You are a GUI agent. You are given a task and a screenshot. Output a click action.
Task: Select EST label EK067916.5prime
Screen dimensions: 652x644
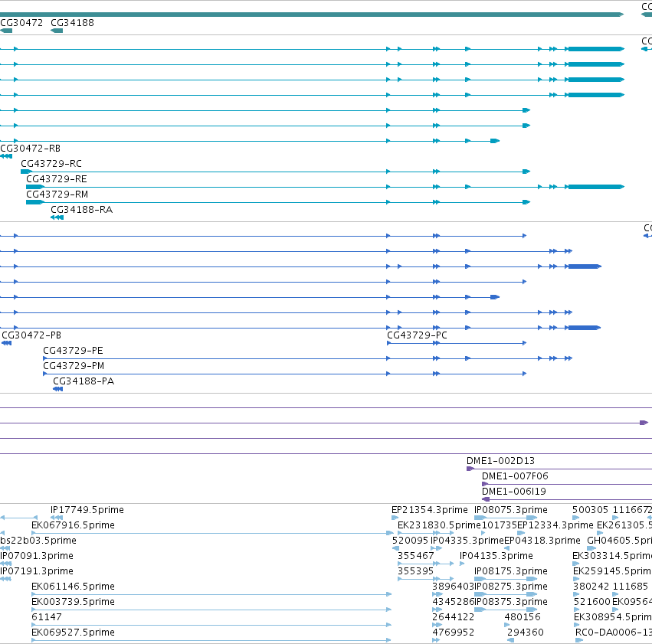[x=74, y=525]
